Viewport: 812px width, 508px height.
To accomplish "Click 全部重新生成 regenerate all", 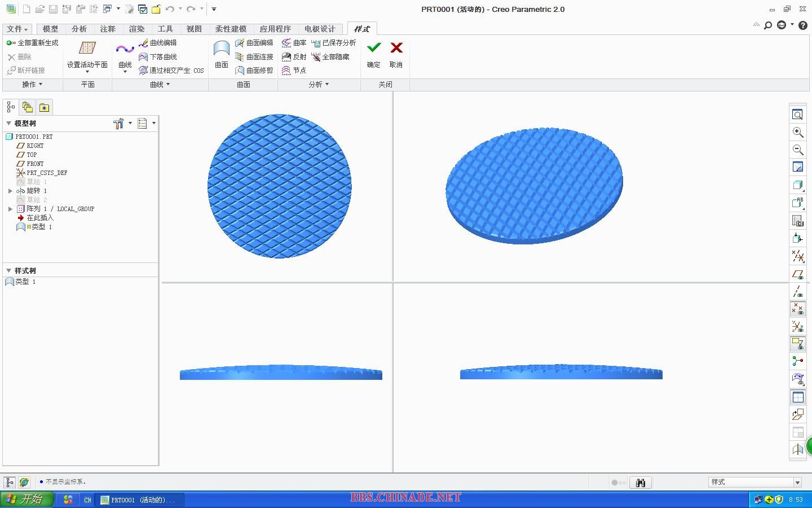I will (x=32, y=43).
